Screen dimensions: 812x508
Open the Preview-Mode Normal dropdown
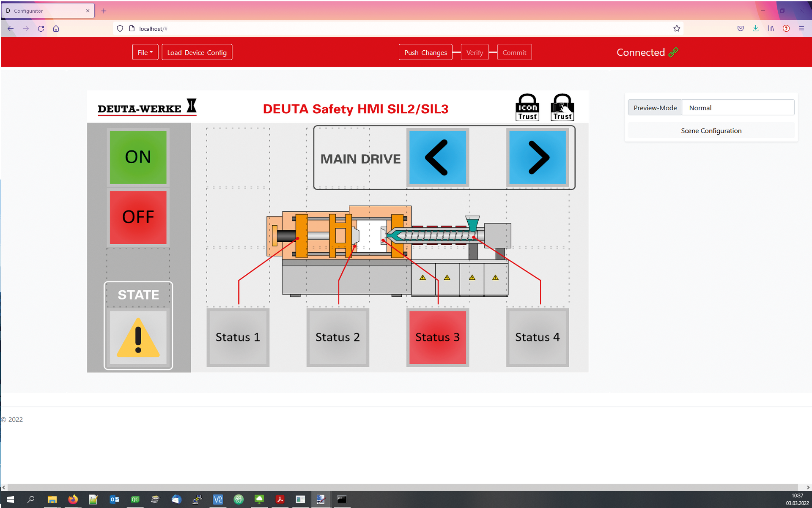tap(738, 108)
